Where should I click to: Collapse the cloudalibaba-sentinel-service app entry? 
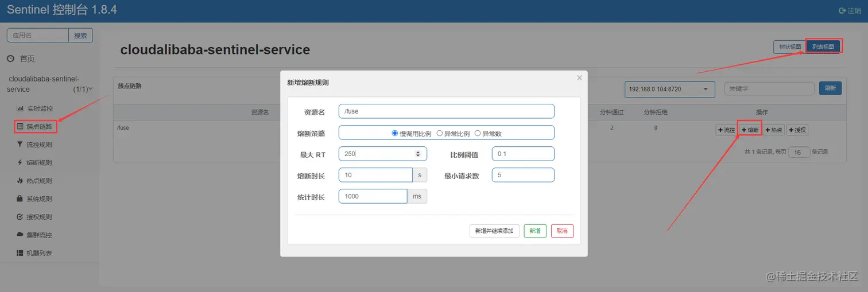(x=49, y=84)
